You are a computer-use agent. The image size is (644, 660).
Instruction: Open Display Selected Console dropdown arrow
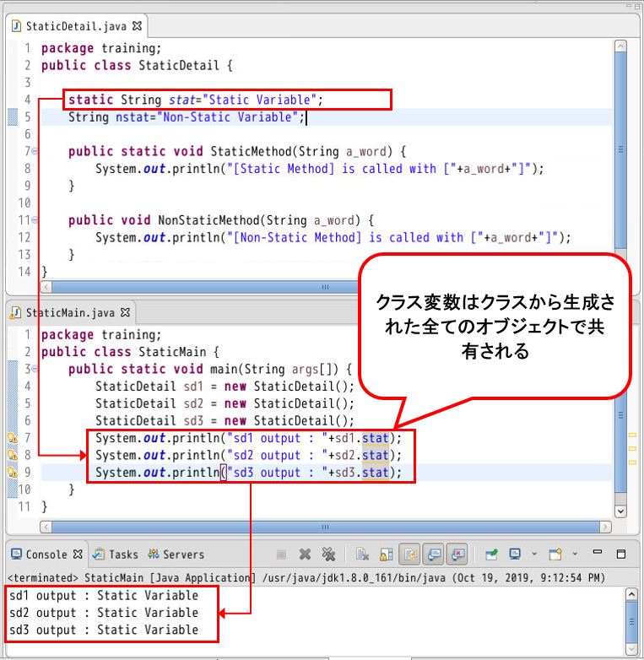point(533,554)
